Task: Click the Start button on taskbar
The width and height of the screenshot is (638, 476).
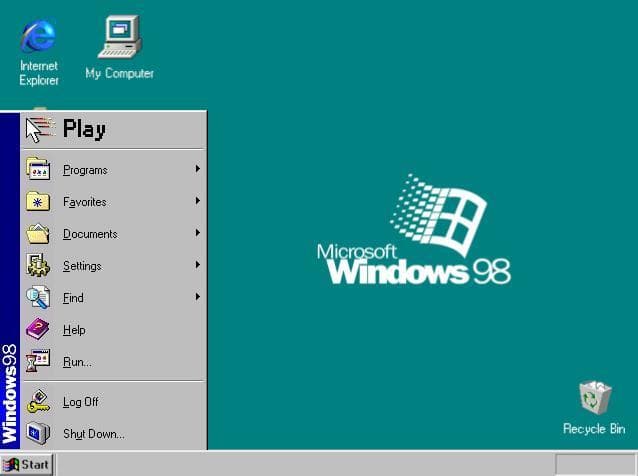Action: 26,465
